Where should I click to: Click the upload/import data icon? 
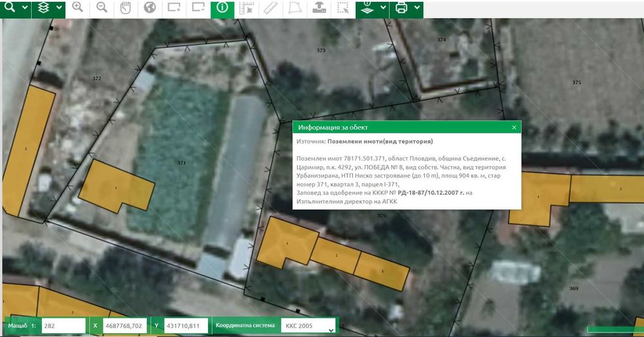(319, 8)
